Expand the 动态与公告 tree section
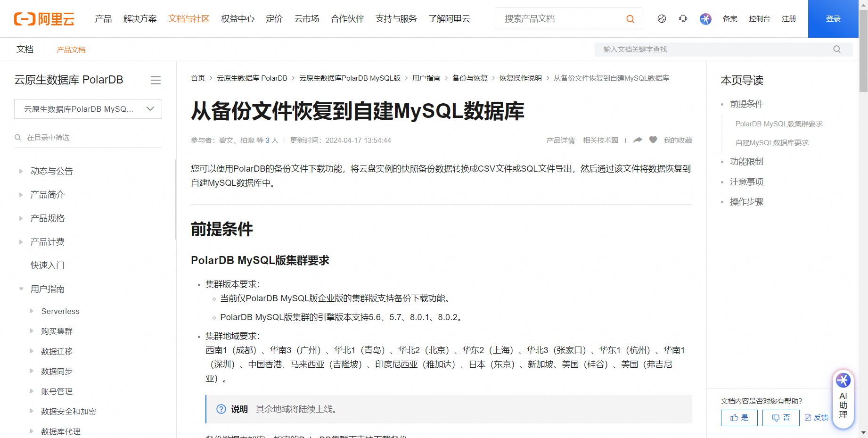The height and width of the screenshot is (438, 868). point(21,171)
